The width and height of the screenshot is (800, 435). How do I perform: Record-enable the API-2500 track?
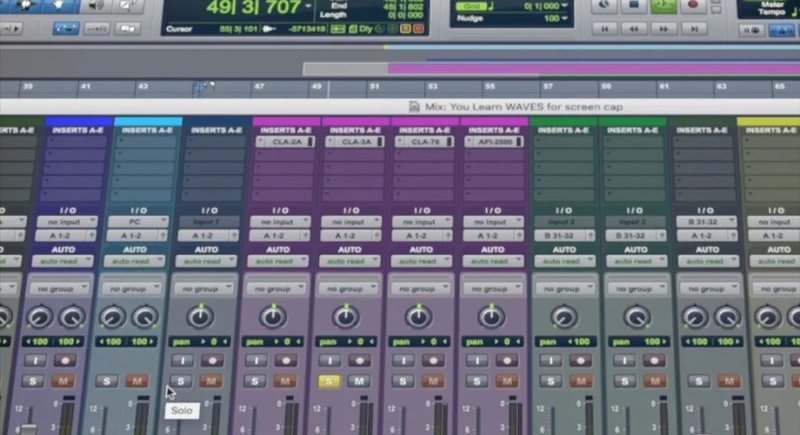pyautogui.click(x=507, y=361)
